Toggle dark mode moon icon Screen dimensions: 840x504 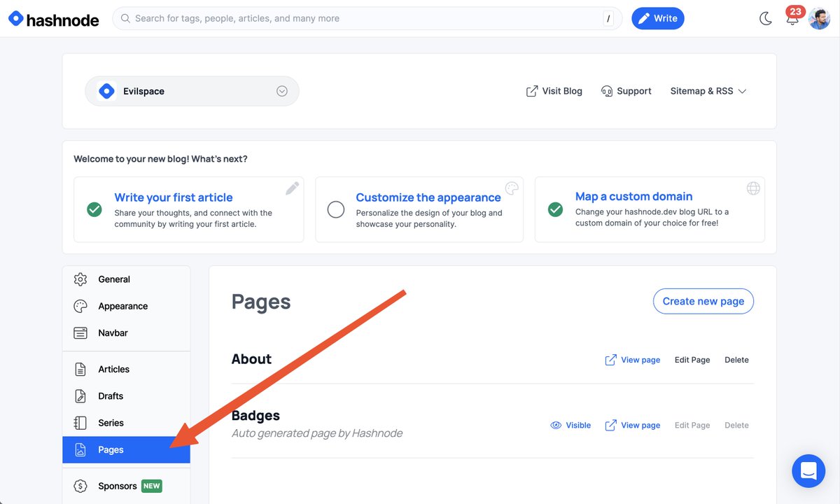(x=766, y=19)
